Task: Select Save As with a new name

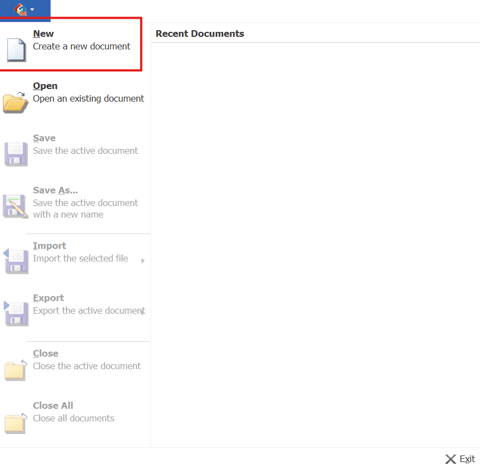Action: 75,203
